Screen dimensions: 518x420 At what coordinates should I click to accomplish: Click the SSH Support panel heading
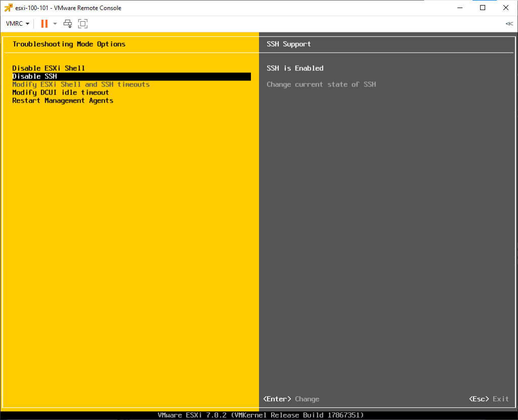click(x=289, y=44)
